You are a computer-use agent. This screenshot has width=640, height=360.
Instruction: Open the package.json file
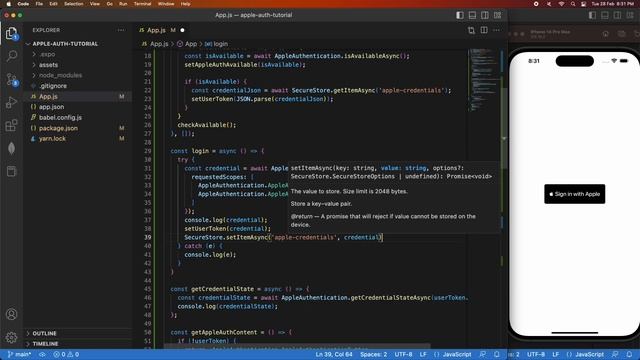(58, 128)
